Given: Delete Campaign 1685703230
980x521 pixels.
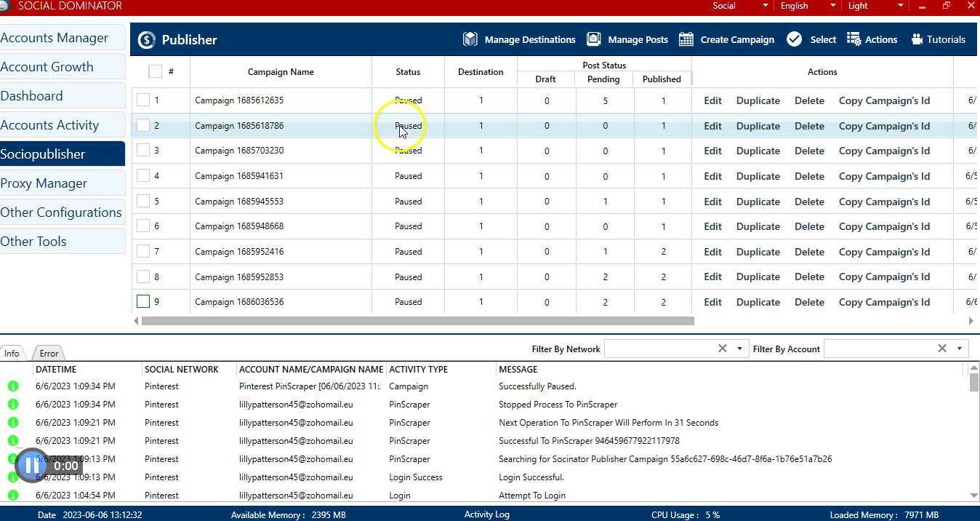Looking at the screenshot, I should click(x=808, y=151).
